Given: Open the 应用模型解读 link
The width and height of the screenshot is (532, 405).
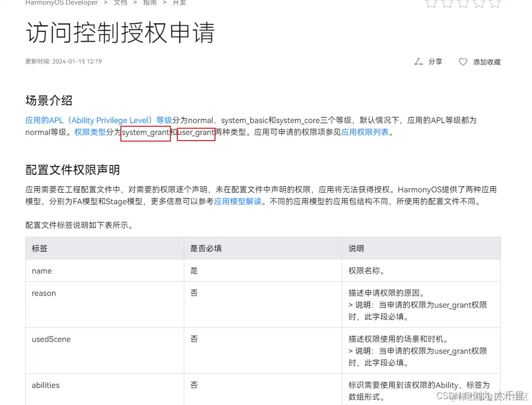Looking at the screenshot, I should pyautogui.click(x=238, y=202).
